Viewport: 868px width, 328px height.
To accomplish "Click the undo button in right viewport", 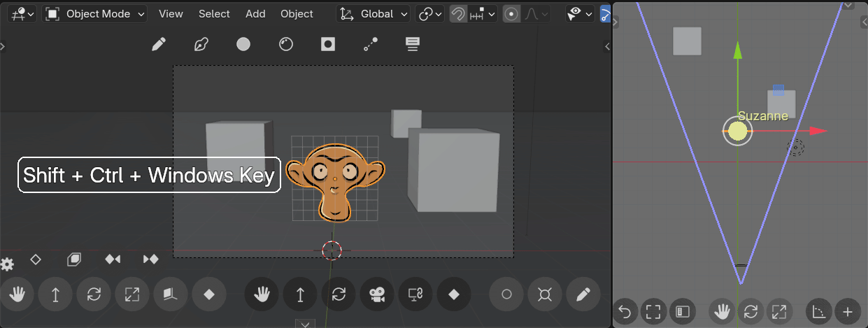I will (x=625, y=311).
